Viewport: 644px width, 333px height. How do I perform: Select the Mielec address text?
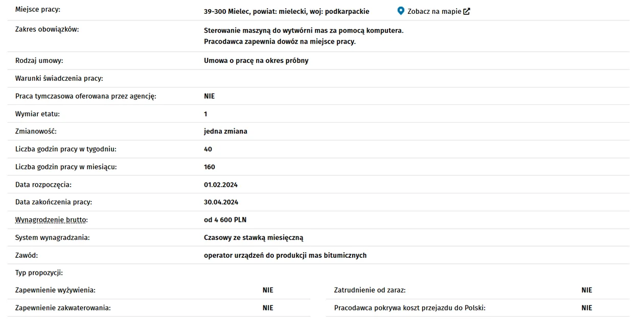point(286,11)
